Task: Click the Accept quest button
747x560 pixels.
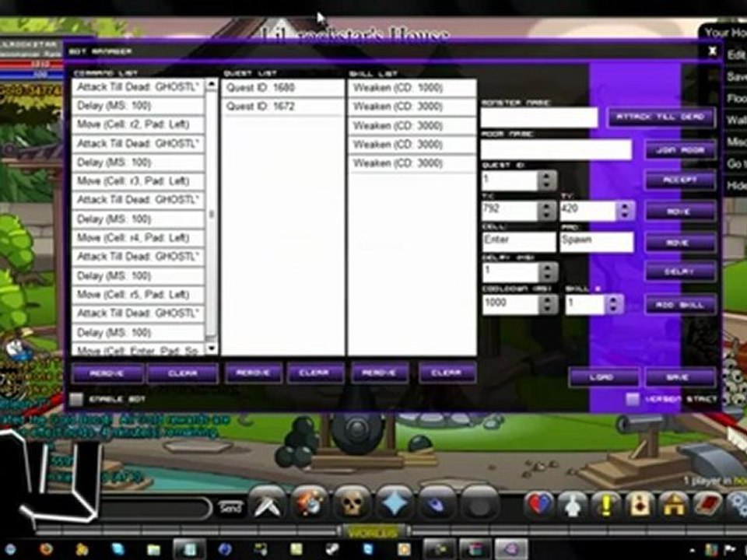Action: click(680, 180)
